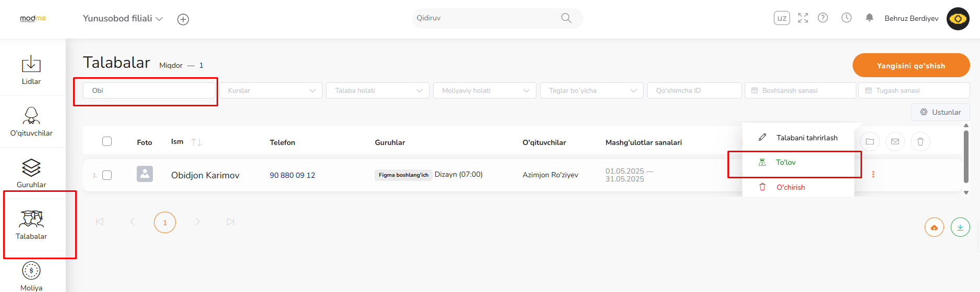This screenshot has height=292, width=980.
Task: Click the plus icon beside branch name
Action: point(183,19)
